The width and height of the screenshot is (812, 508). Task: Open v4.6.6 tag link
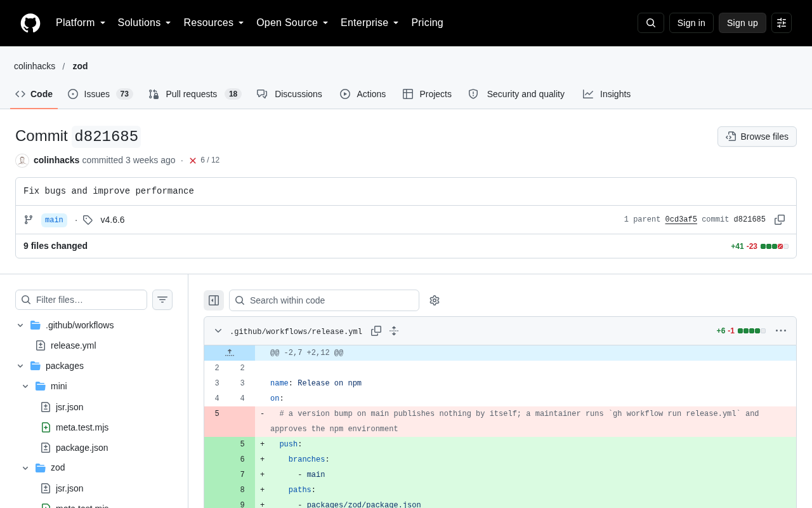coord(112,220)
